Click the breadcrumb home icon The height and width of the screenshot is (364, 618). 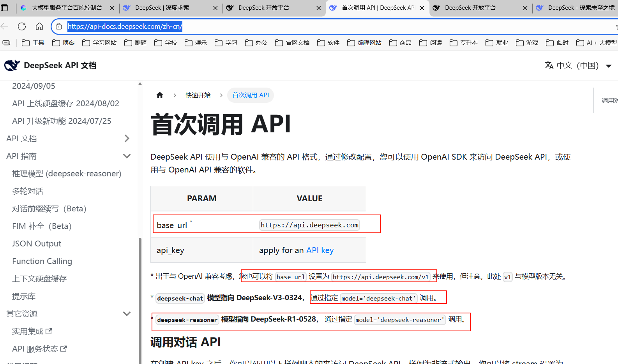(x=160, y=95)
